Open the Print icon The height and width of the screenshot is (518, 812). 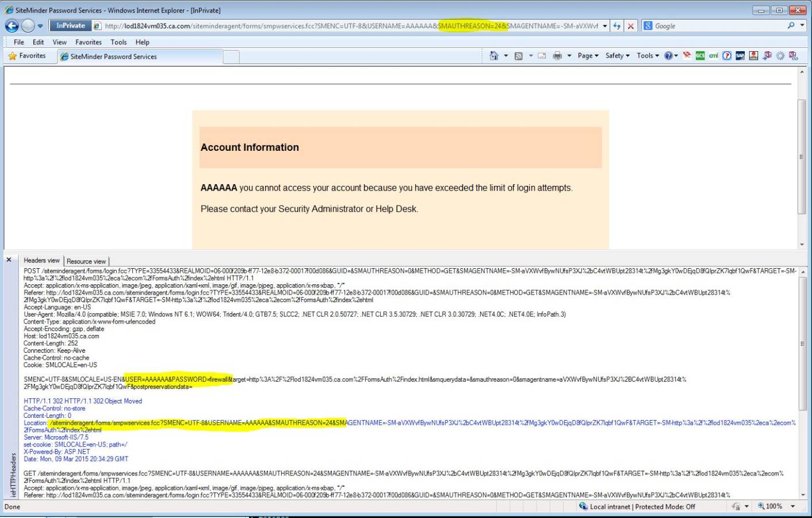[x=556, y=56]
